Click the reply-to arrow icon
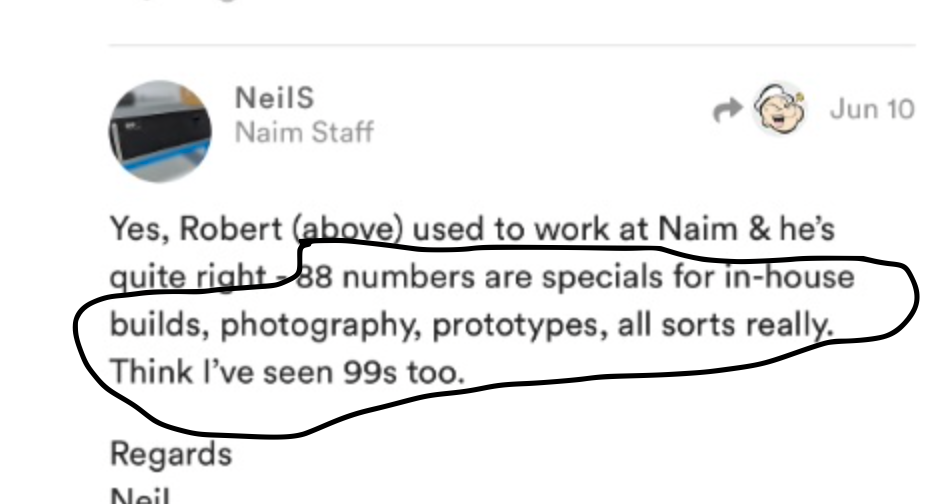Screen dimensions: 944x504 click(x=727, y=110)
